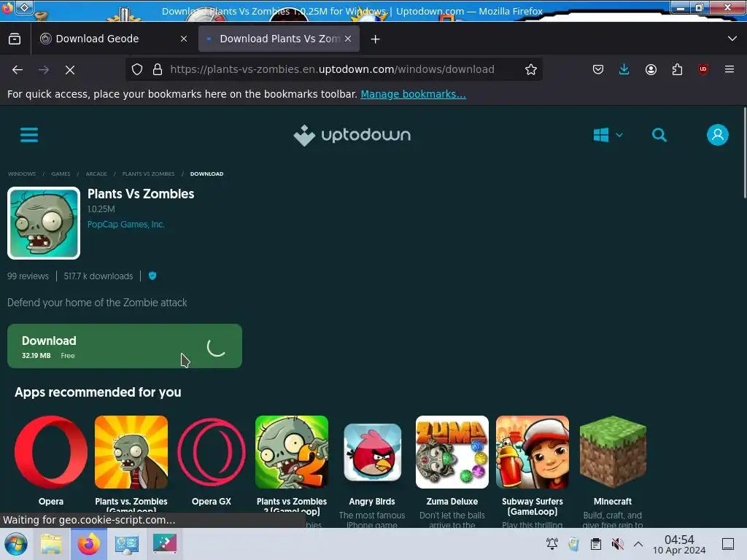Open the uBlock Origin extension icon
Screen dimensions: 747x560
point(703,69)
